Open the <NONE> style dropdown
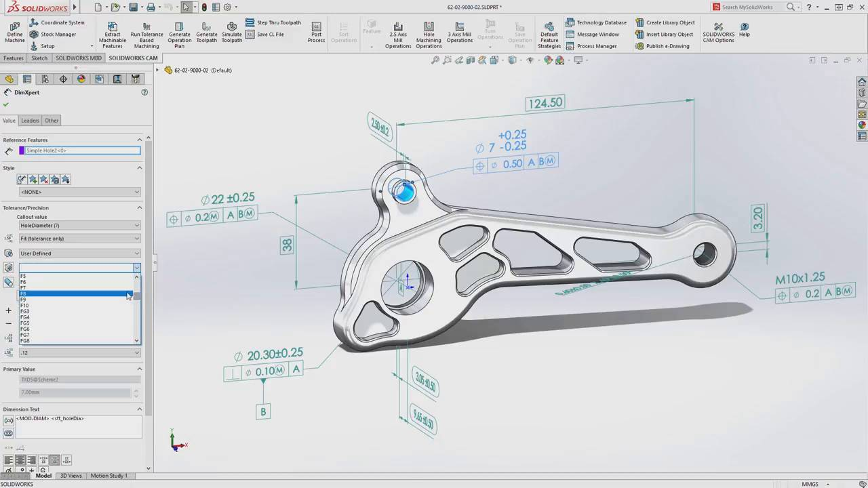This screenshot has width=868, height=488. 79,192
